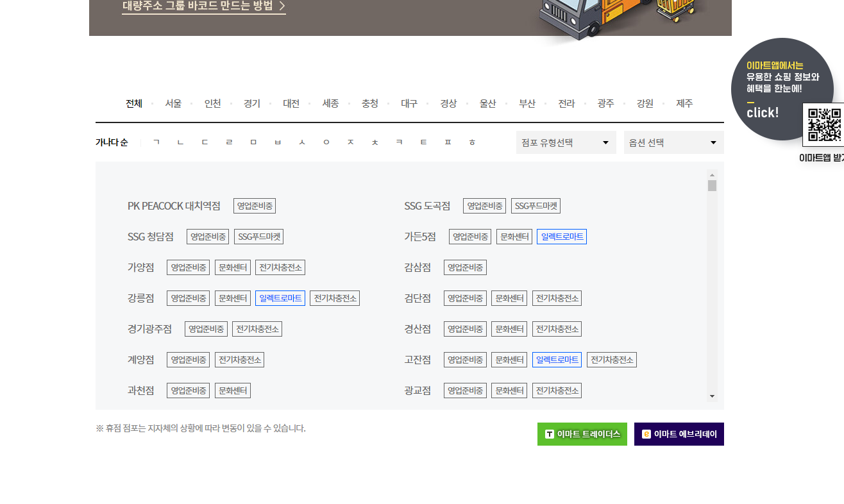Click the store list scroll down arrow
This screenshot has height=504, width=844.
pyautogui.click(x=712, y=396)
